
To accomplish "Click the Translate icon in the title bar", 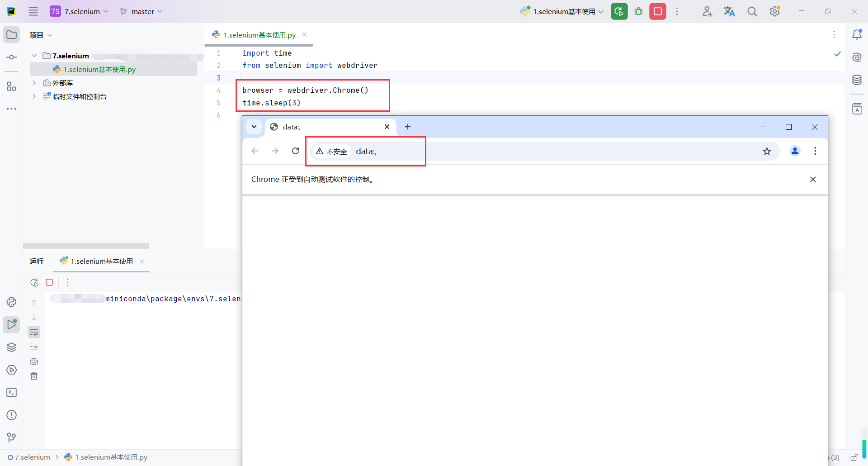I will [729, 11].
